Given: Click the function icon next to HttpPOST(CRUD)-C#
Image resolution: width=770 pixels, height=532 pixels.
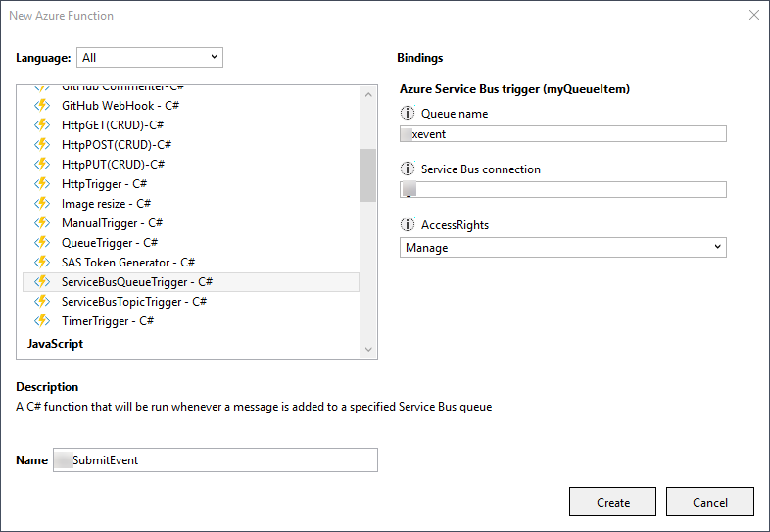Looking at the screenshot, I should point(42,144).
